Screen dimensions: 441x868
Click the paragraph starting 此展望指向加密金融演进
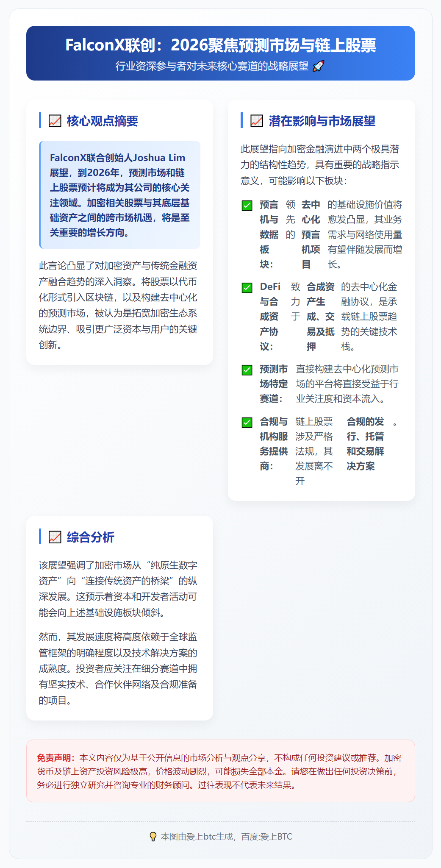(320, 165)
